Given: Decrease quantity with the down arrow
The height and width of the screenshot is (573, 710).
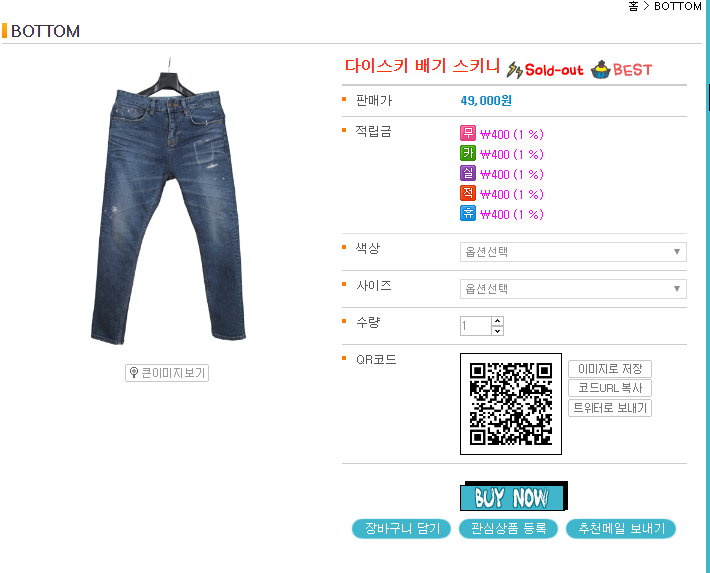Looking at the screenshot, I should 498,331.
